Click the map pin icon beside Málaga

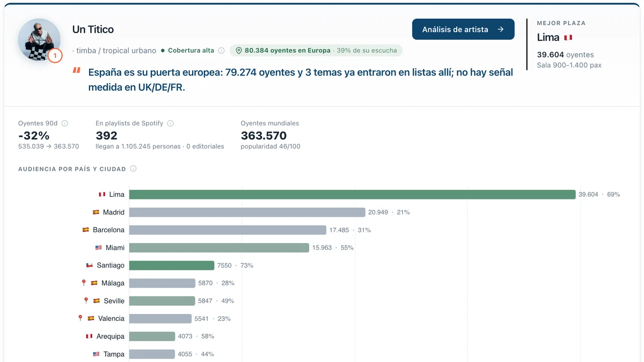[84, 283]
